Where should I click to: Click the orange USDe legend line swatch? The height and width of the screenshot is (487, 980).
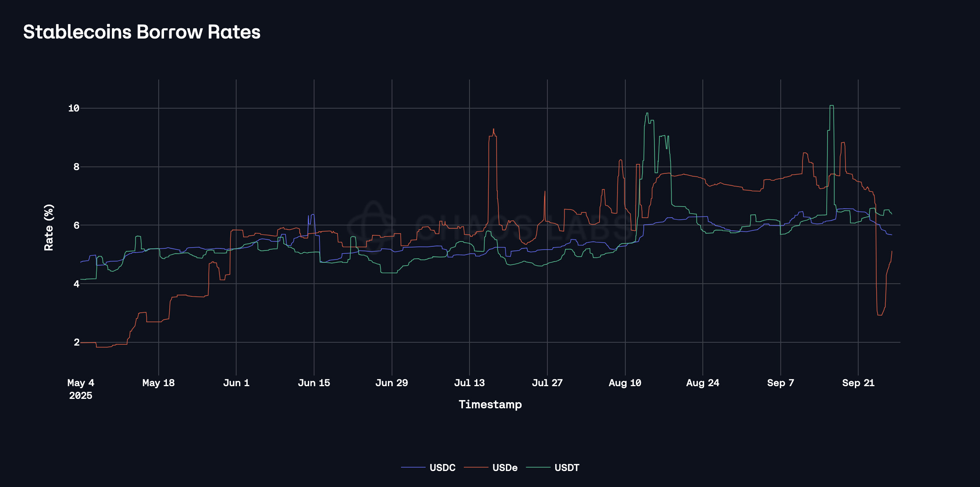[x=476, y=467]
